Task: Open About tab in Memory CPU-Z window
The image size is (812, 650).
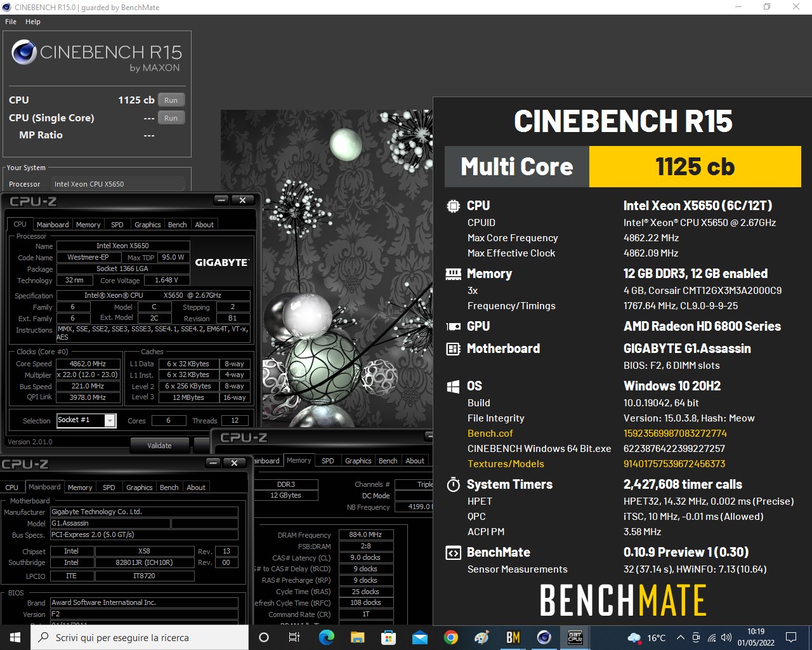Action: point(415,461)
